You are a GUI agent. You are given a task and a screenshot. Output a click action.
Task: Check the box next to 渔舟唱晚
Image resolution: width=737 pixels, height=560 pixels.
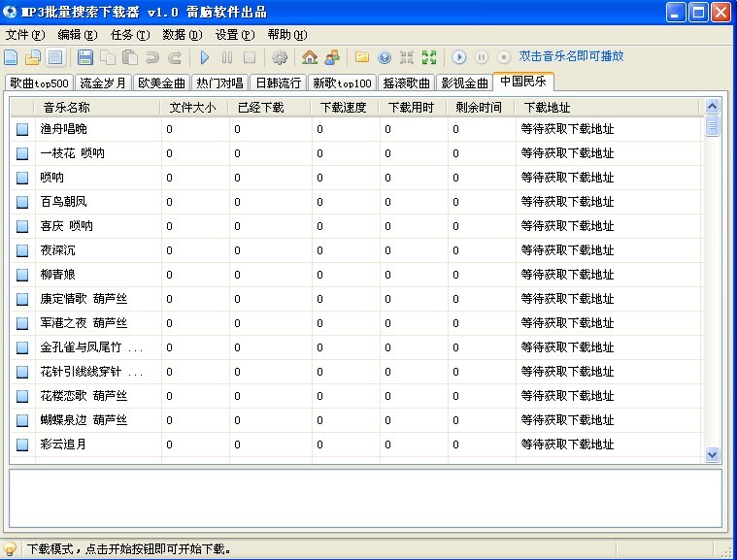(22, 129)
